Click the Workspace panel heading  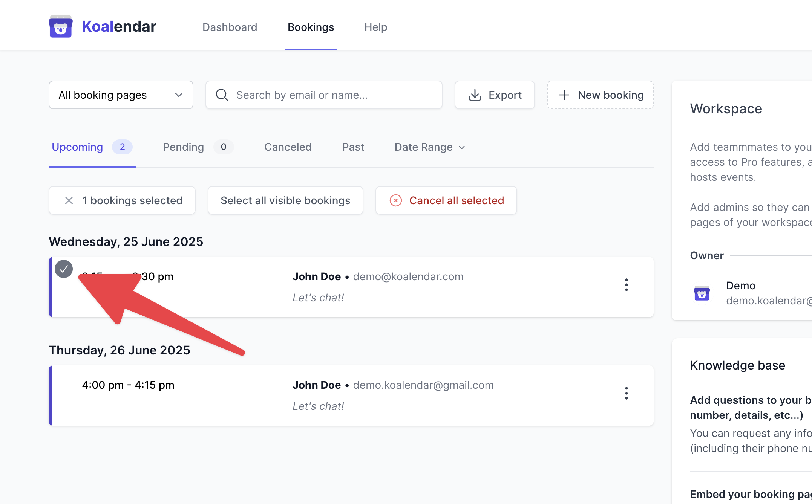point(726,108)
